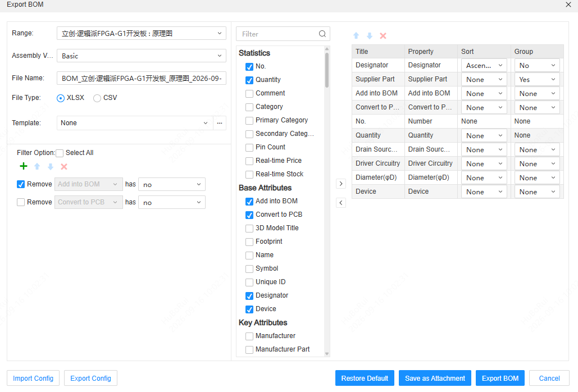The height and width of the screenshot is (392, 578).
Task: Delete BOM column red X above table
Action: point(383,36)
